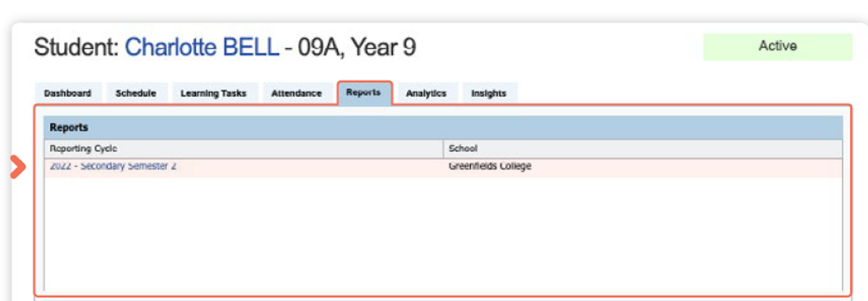Open the 2022 - Secondary Semester 2 report
The image size is (868, 301).
[x=113, y=166]
